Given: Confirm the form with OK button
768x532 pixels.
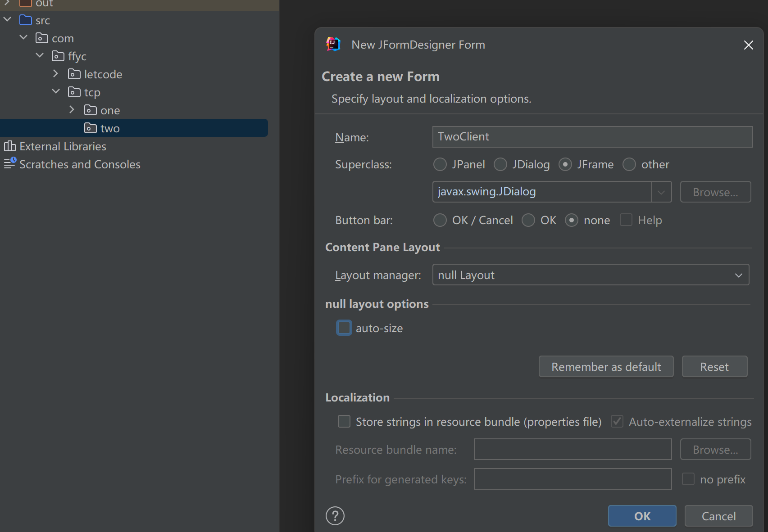Looking at the screenshot, I should pos(642,516).
